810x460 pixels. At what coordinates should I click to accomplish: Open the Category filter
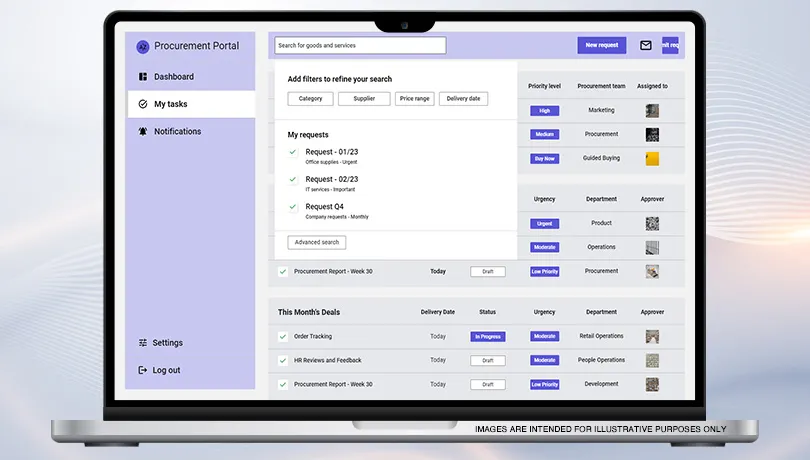310,99
